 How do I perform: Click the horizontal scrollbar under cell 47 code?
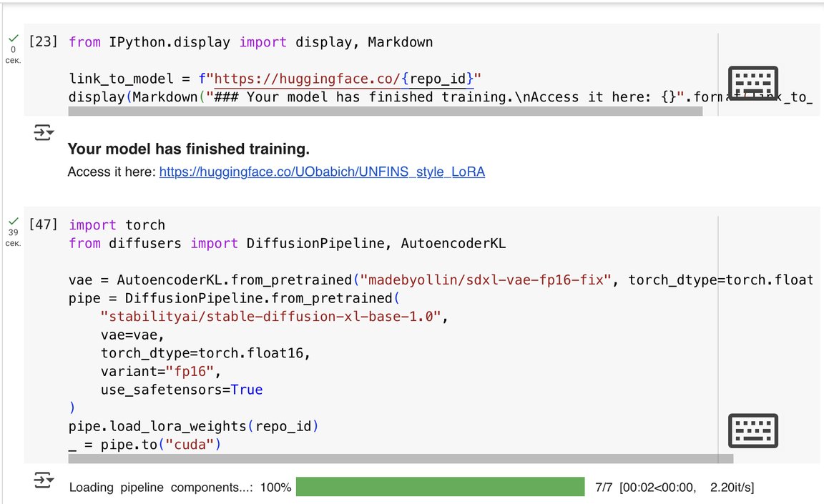(401, 459)
